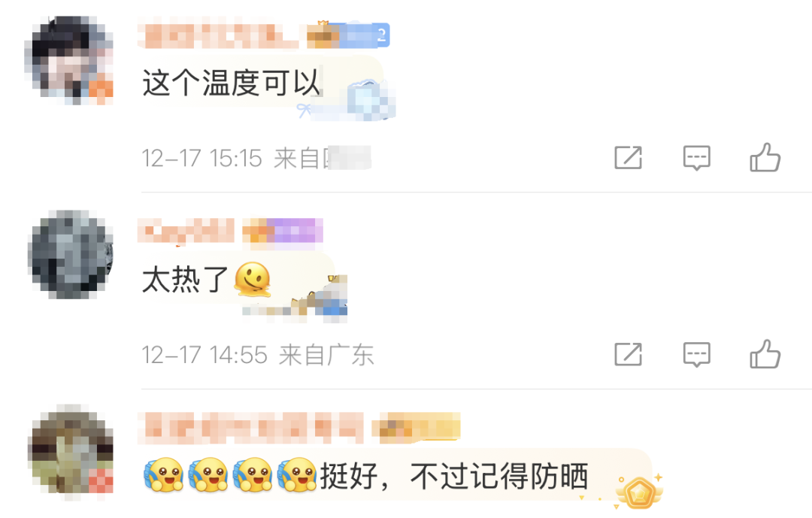
Task: Open the second commenter's gray avatar
Action: [x=71, y=254]
